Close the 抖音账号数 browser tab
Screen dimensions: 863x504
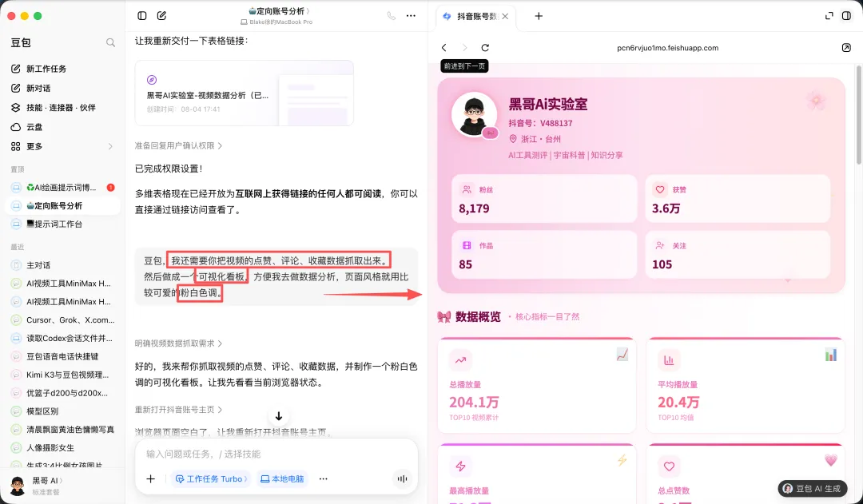click(x=505, y=17)
